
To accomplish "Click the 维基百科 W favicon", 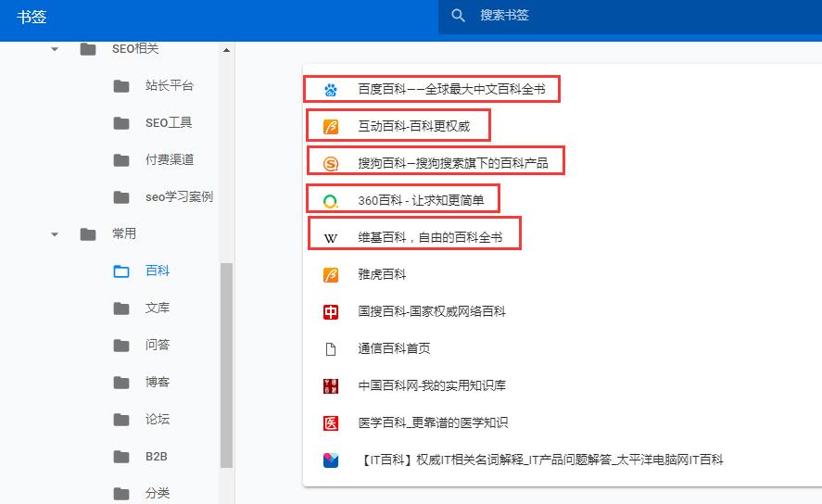I will point(331,238).
